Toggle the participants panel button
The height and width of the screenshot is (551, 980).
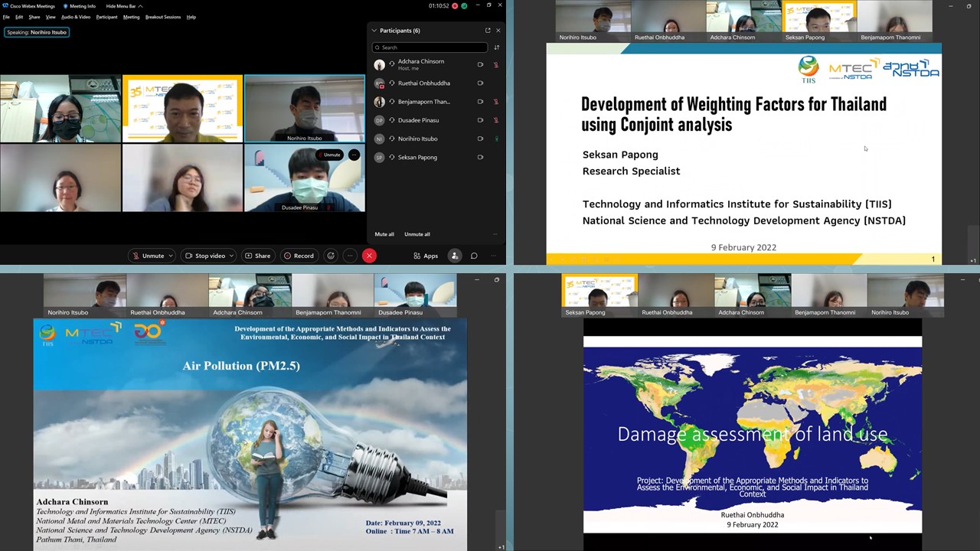click(x=455, y=256)
